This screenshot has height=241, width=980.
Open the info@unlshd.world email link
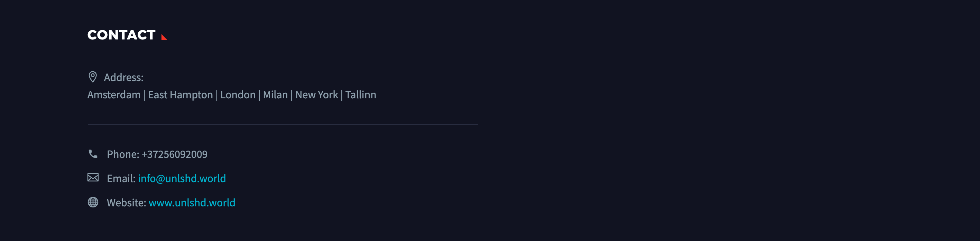(182, 178)
